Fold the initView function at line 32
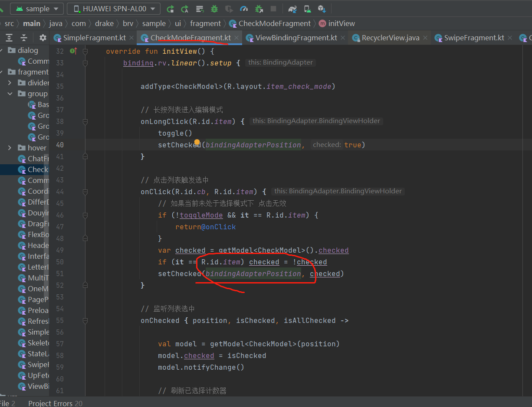The image size is (532, 407). [85, 51]
